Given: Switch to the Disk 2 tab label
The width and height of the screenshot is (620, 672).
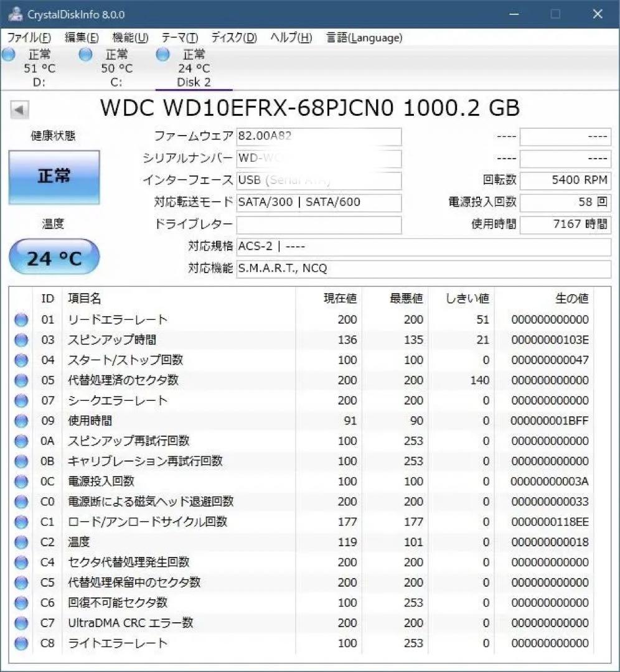Looking at the screenshot, I should (194, 82).
